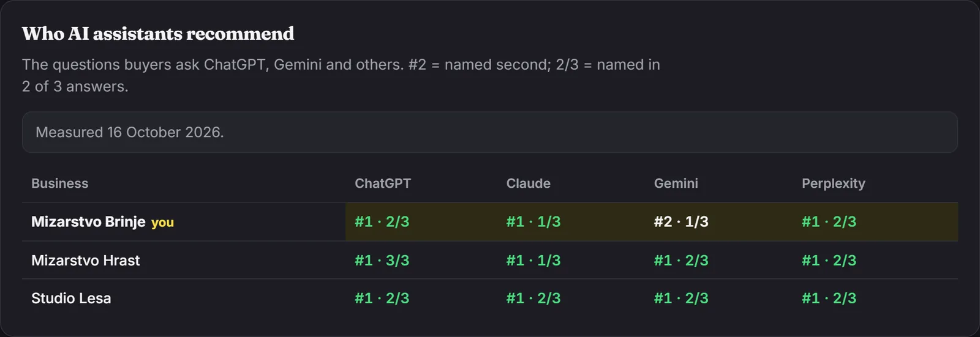The width and height of the screenshot is (980, 337).
Task: Click Mizarstvo Brinje's ChatGPT score #1 · 2/3
Action: point(382,221)
